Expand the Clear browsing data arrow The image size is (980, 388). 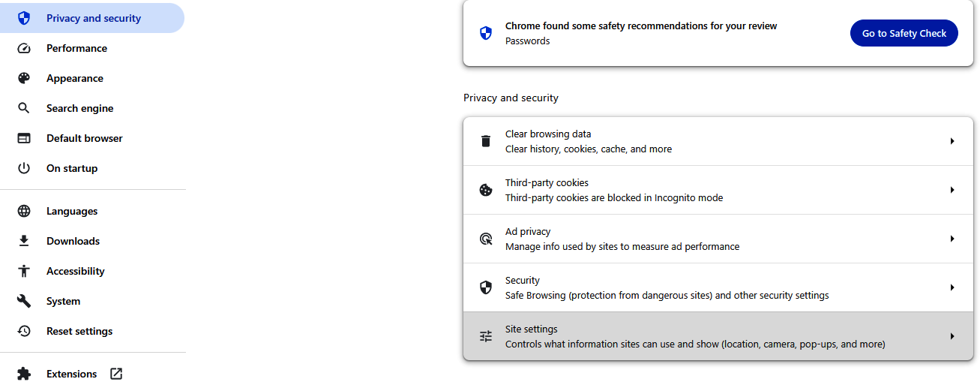tap(952, 141)
